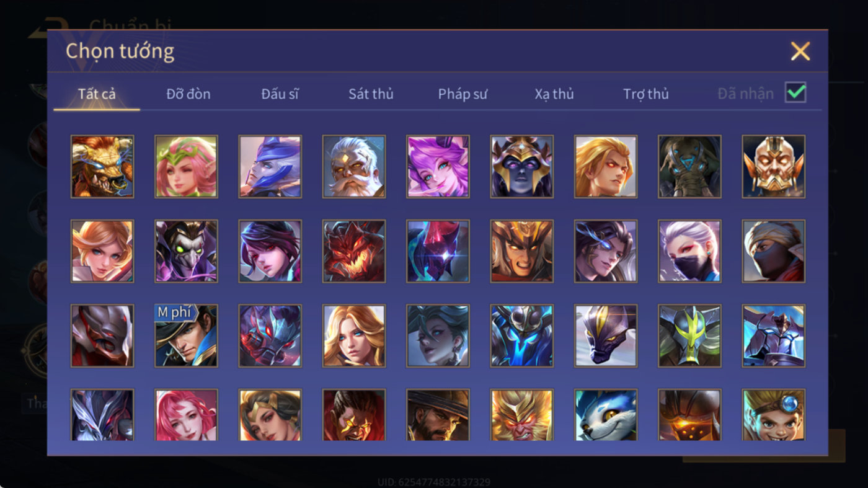Screen dimensions: 868x488
Task: Open the Sát thủ tab
Action: click(x=371, y=94)
